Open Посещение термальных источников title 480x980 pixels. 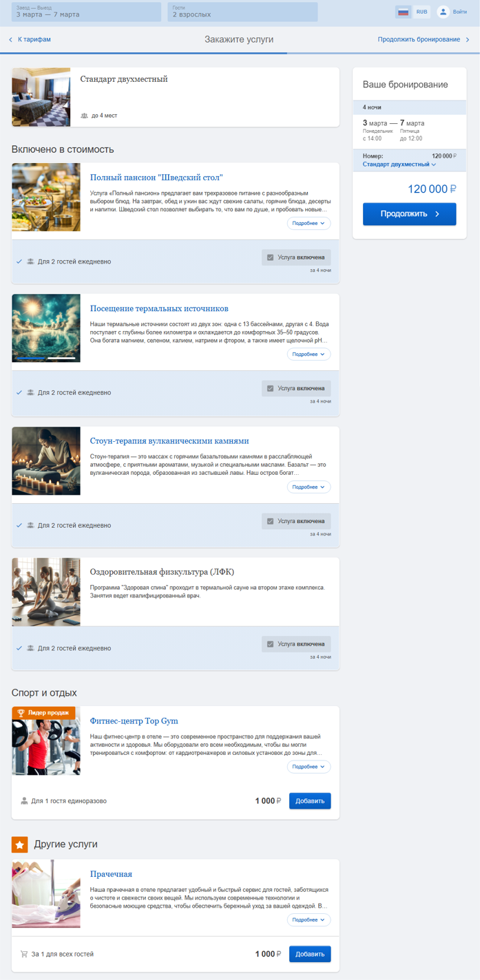point(159,308)
